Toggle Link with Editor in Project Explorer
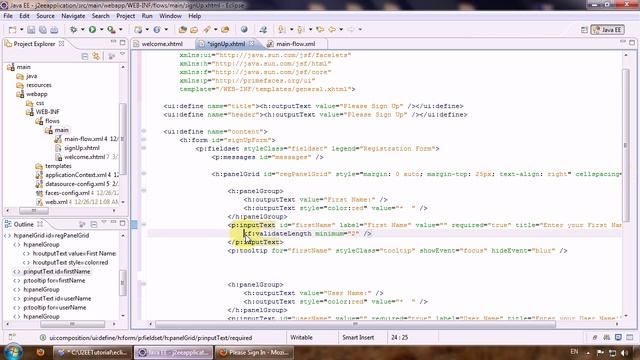 pos(96,56)
